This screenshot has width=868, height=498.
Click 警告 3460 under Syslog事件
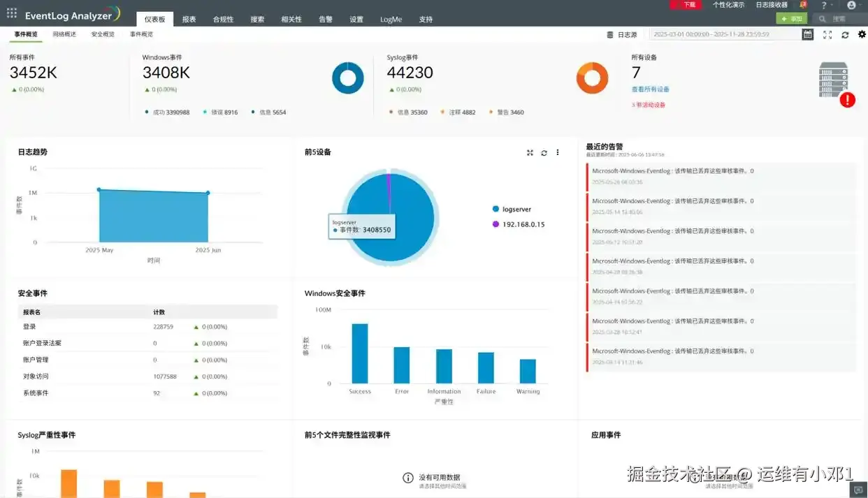pos(507,112)
